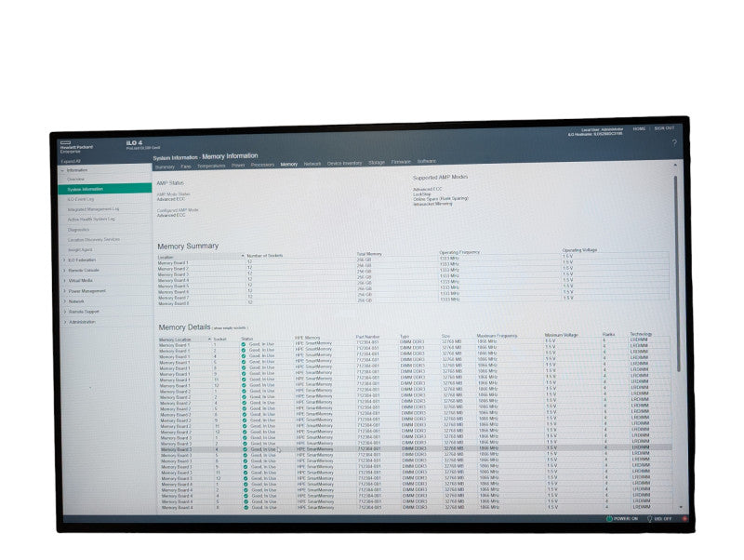The height and width of the screenshot is (560, 744).
Task: Click the Expand All link
Action: pyautogui.click(x=71, y=161)
